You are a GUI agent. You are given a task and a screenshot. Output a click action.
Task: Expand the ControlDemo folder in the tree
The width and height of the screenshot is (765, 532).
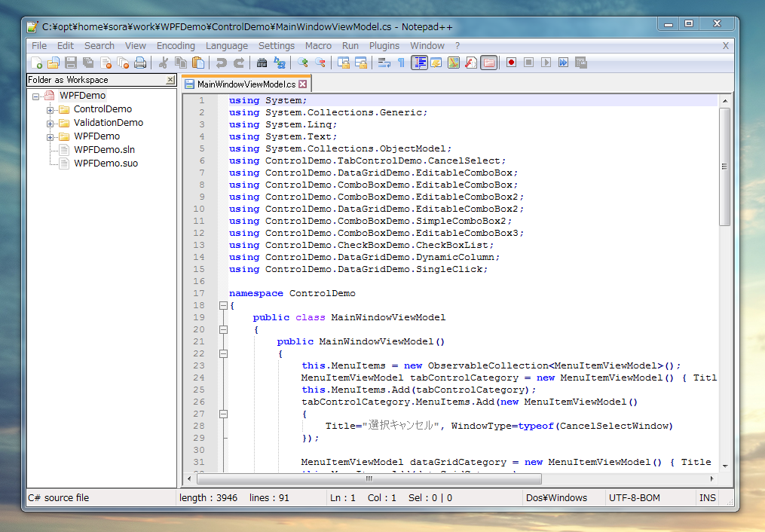[x=50, y=109]
